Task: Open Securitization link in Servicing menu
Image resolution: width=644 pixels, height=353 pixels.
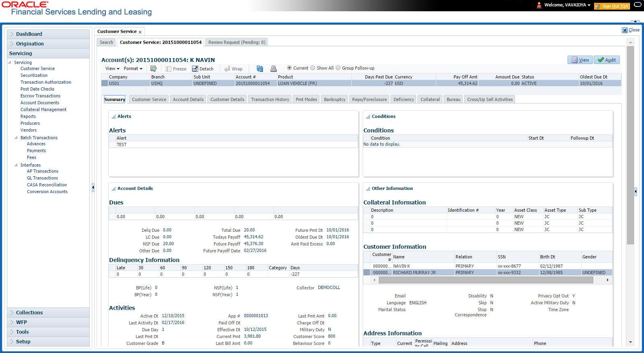Action: [x=34, y=75]
